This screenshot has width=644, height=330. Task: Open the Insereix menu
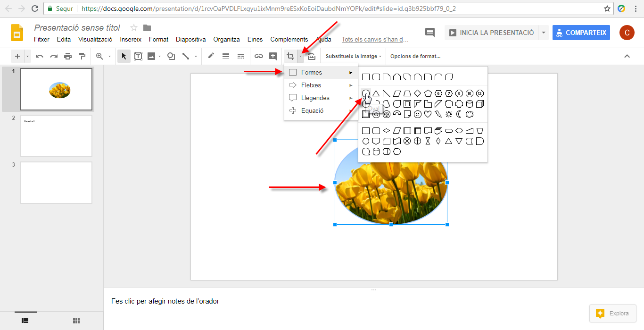[x=131, y=39]
